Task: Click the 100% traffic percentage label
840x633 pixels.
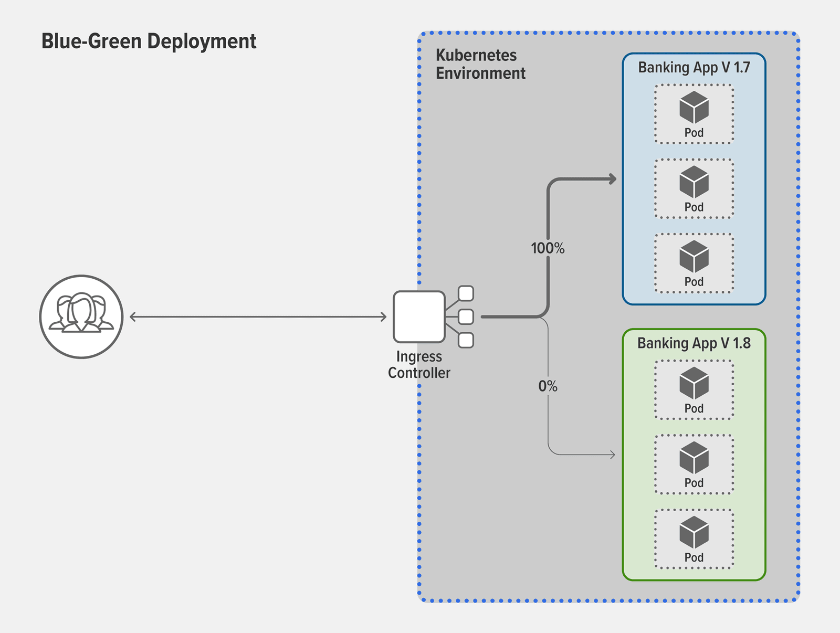Action: point(548,247)
